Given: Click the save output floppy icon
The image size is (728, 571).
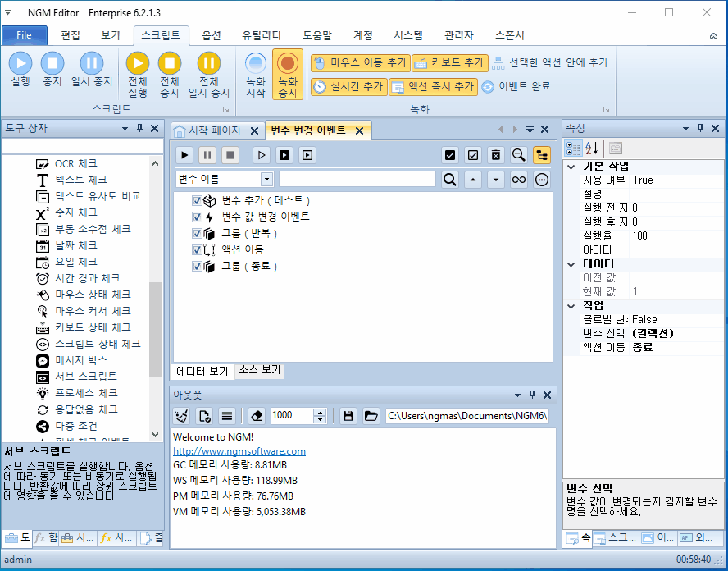Looking at the screenshot, I should coord(348,416).
